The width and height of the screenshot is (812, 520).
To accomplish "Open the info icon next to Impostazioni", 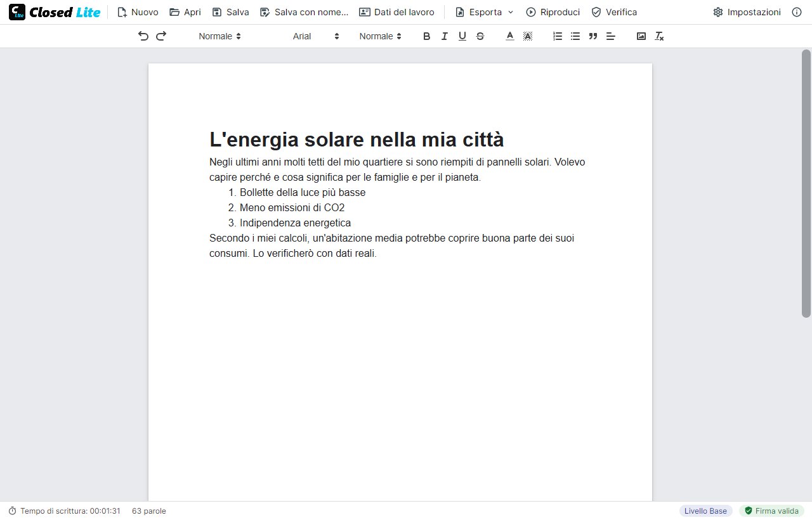I will 797,12.
